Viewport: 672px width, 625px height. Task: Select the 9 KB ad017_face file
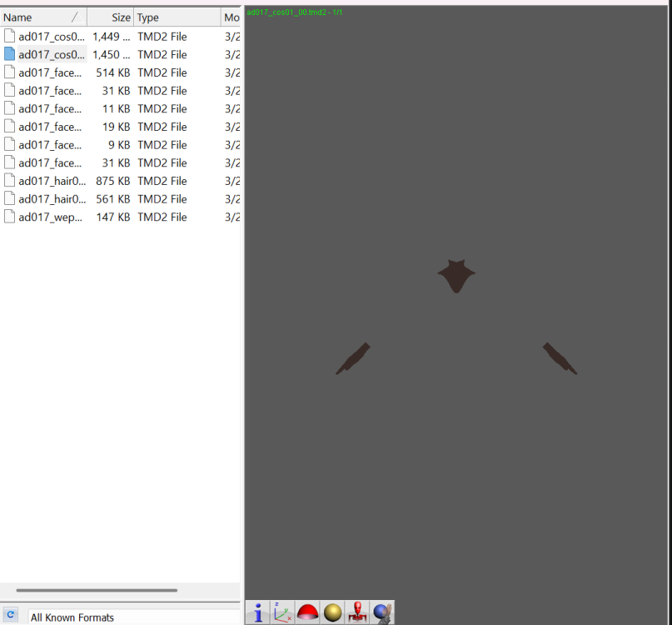[x=52, y=145]
